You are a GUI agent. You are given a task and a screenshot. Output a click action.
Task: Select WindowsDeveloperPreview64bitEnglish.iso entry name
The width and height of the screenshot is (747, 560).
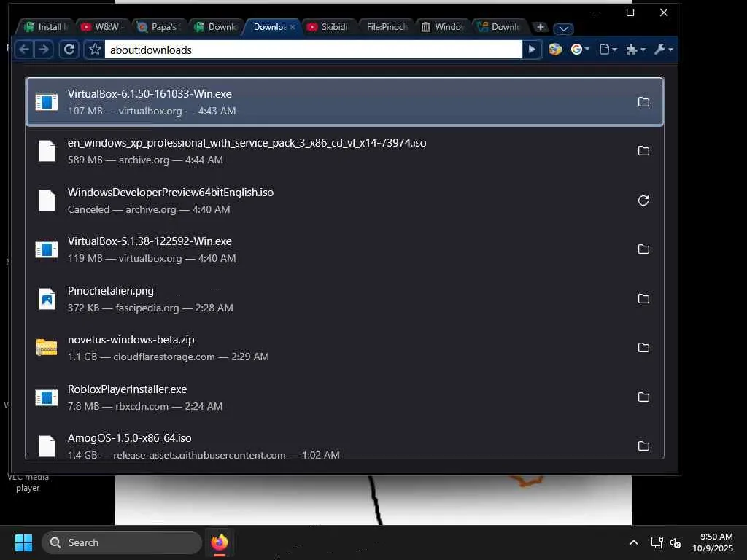pyautogui.click(x=171, y=192)
